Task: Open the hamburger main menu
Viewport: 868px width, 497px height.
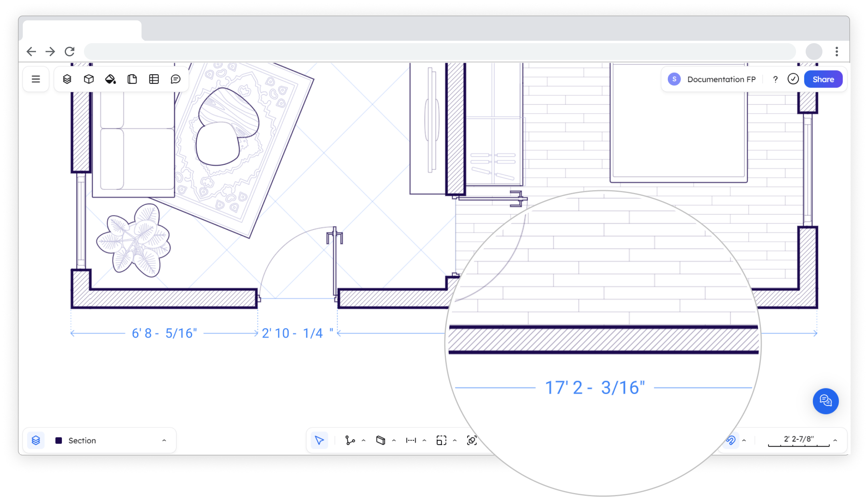Action: click(x=36, y=79)
